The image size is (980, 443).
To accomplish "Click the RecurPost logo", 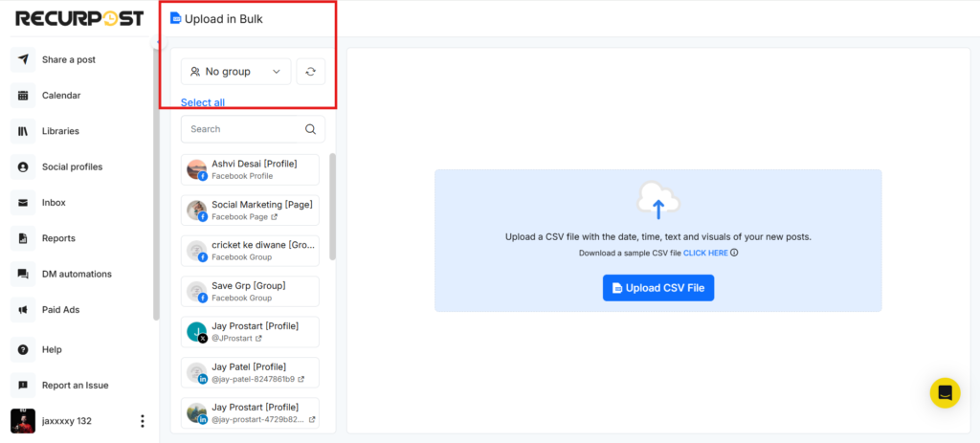I will pos(79,19).
